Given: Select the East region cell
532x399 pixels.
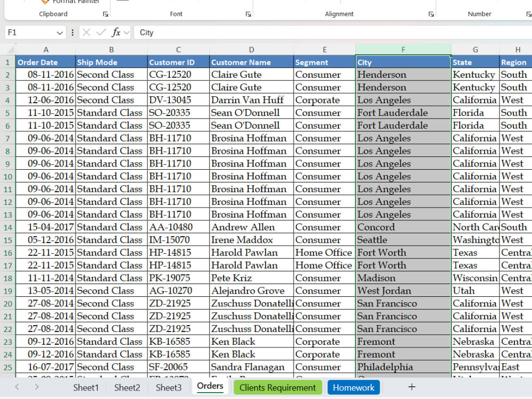Looking at the screenshot, I should [x=516, y=367].
